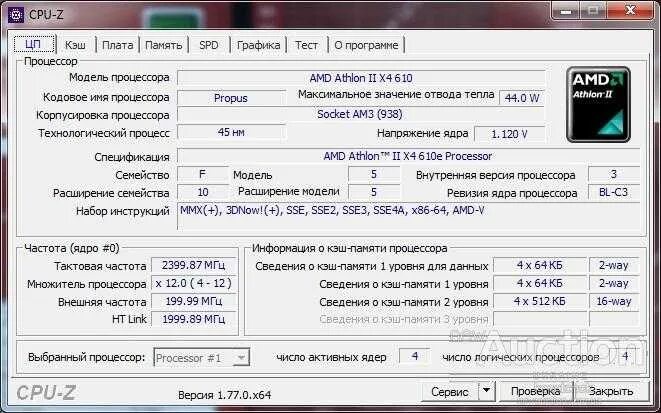Click the Внутренняя версия процессора value 3
The height and width of the screenshot is (413, 661).
click(x=614, y=174)
